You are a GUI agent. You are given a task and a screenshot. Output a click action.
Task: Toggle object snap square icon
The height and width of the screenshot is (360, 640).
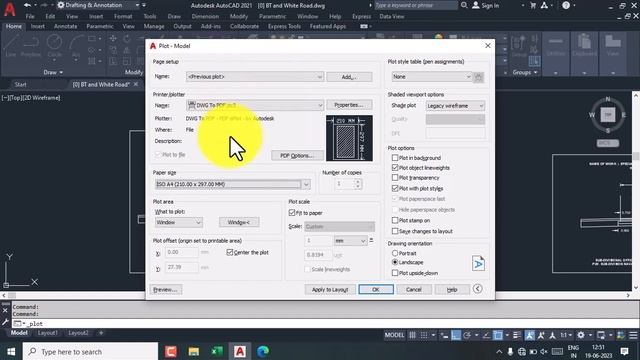pyautogui.click(x=498, y=335)
